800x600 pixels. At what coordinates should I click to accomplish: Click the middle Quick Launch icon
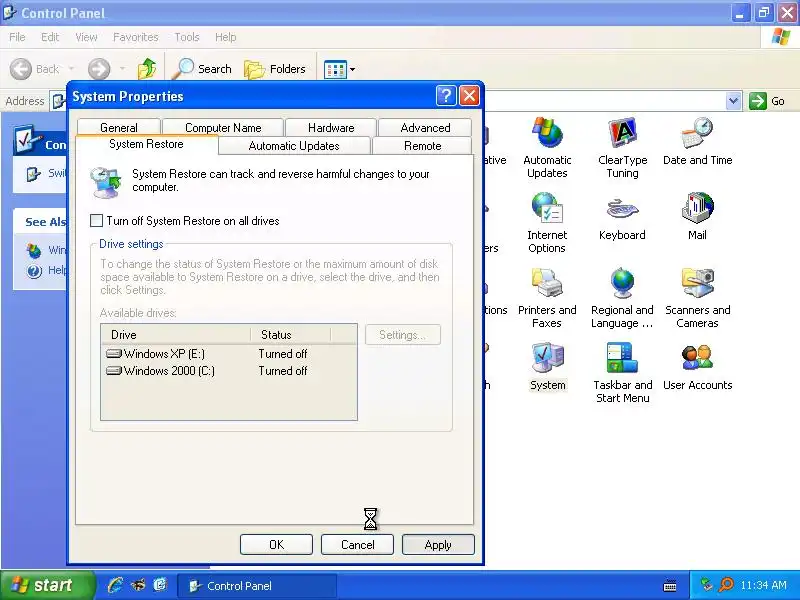pyautogui.click(x=138, y=585)
